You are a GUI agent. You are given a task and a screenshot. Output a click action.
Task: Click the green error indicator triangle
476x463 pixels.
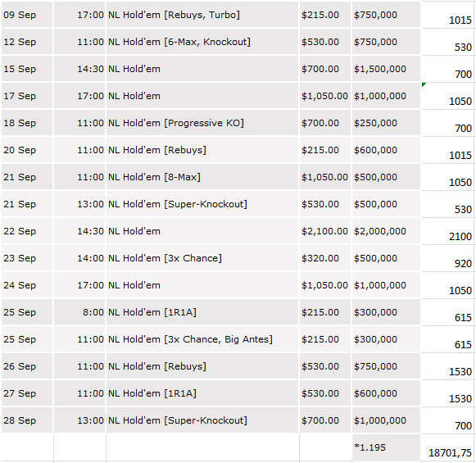tap(424, 84)
